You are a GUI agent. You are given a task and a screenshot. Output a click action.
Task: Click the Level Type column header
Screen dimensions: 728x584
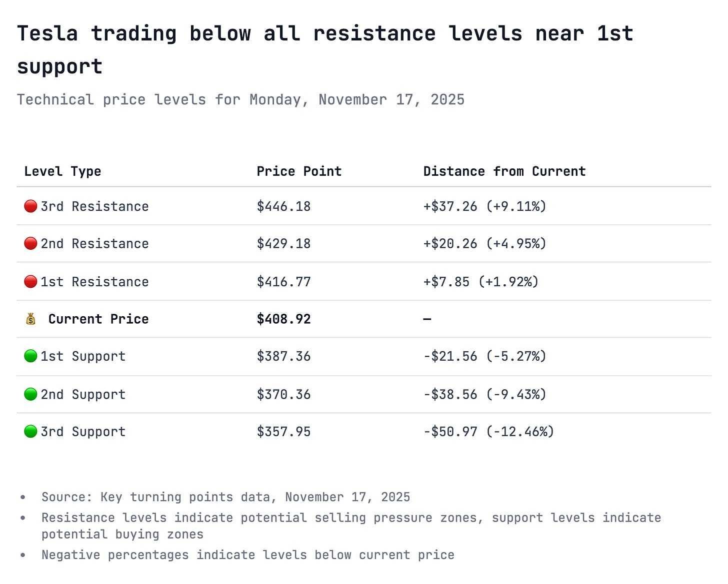pyautogui.click(x=62, y=171)
